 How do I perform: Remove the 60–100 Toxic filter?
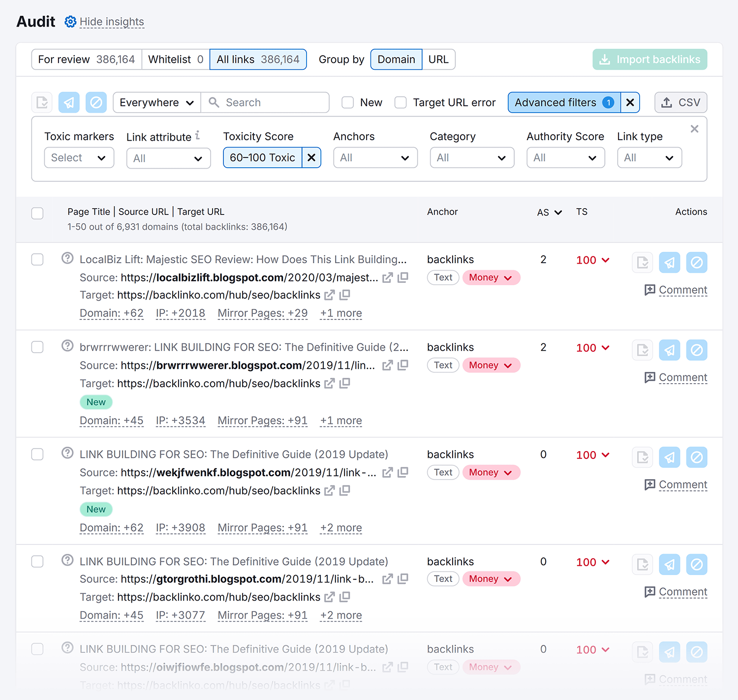click(311, 157)
